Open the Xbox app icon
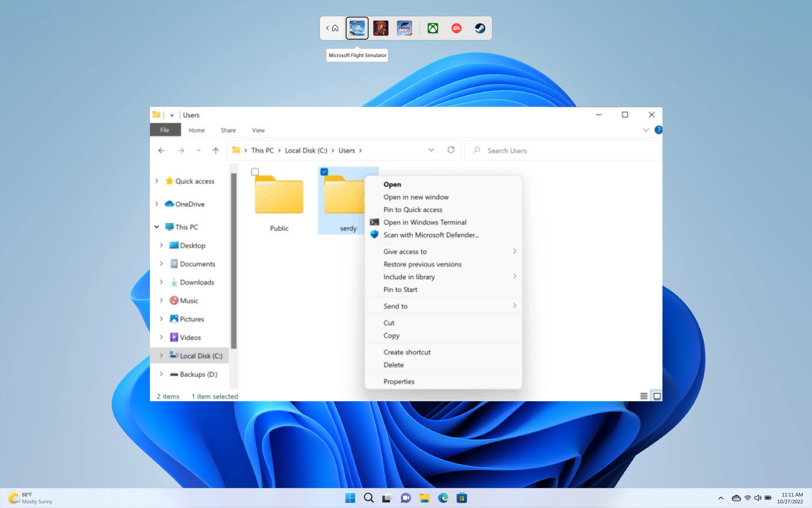Viewport: 812px width, 508px height. pyautogui.click(x=432, y=27)
